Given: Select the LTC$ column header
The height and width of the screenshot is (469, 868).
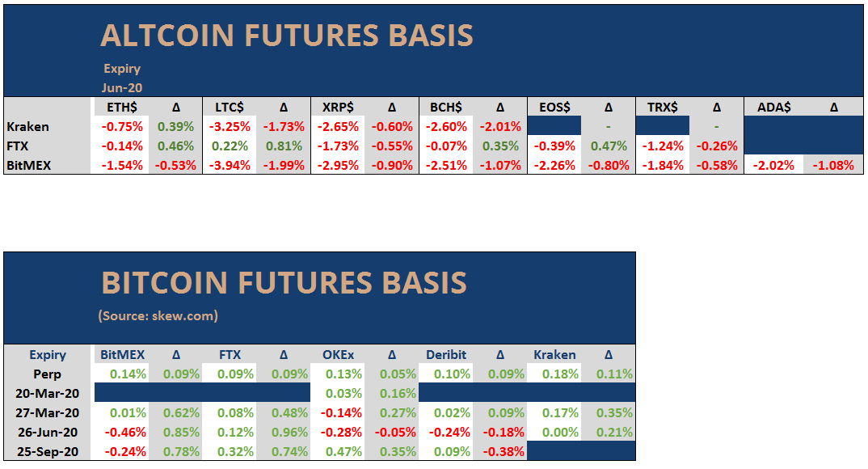Looking at the screenshot, I should 230,107.
